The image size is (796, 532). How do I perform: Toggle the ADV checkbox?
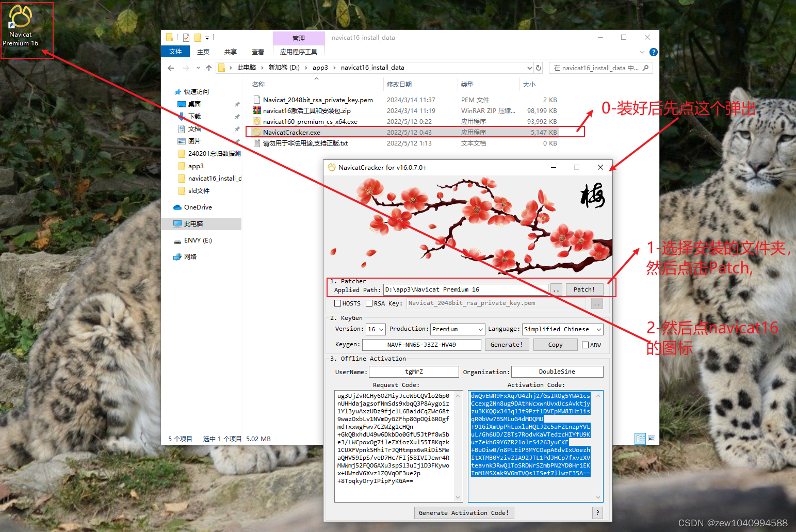586,345
